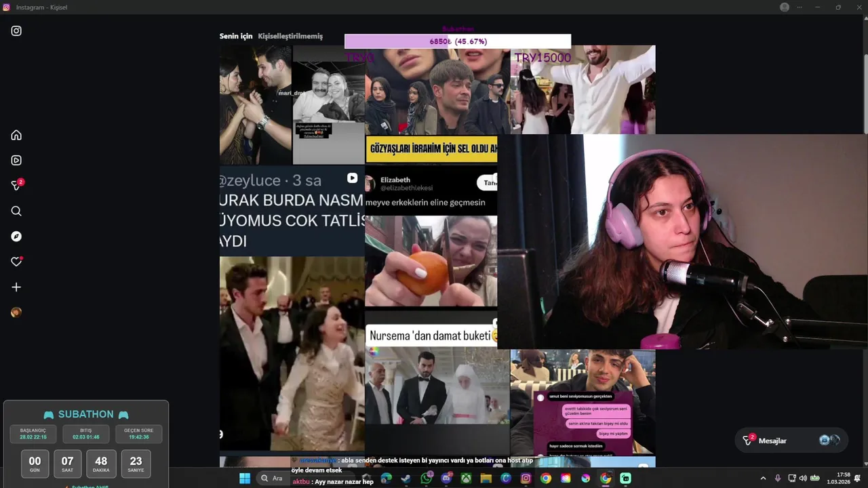868x488 pixels.
Task: Click the title bar profile avatar icon
Action: [785, 7]
